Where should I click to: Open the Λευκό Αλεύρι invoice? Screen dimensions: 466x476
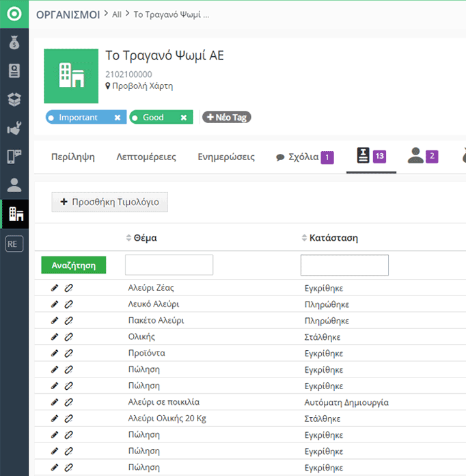154,304
